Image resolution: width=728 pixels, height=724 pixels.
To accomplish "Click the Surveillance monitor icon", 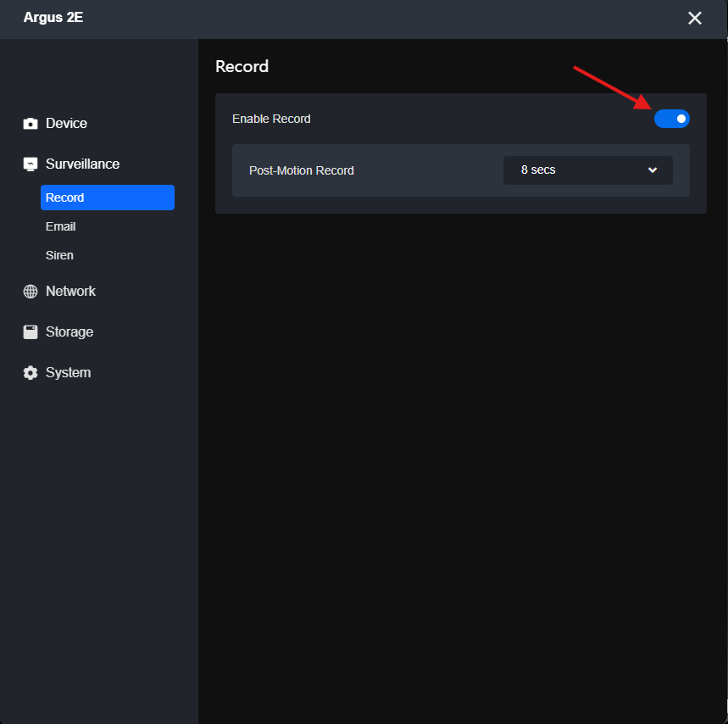I will 31,164.
